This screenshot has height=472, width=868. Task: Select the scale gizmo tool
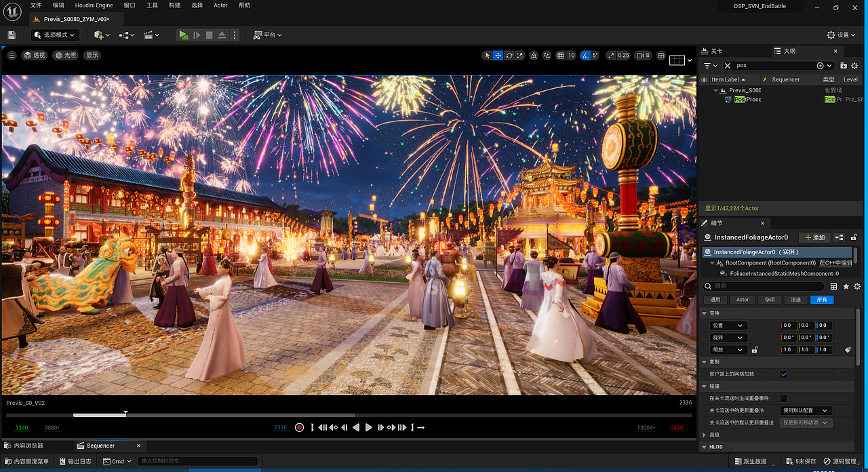point(519,56)
